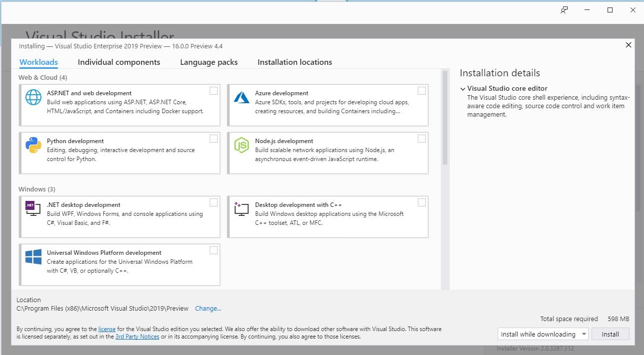Open the license link

click(107, 329)
